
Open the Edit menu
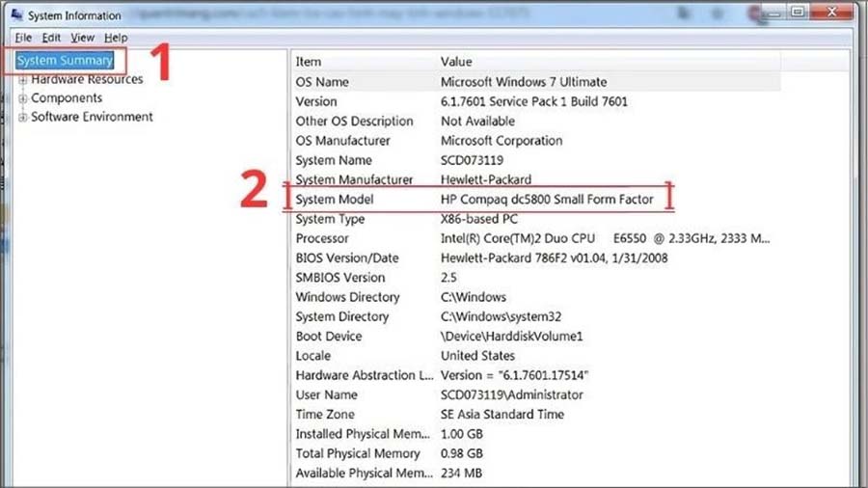[51, 38]
